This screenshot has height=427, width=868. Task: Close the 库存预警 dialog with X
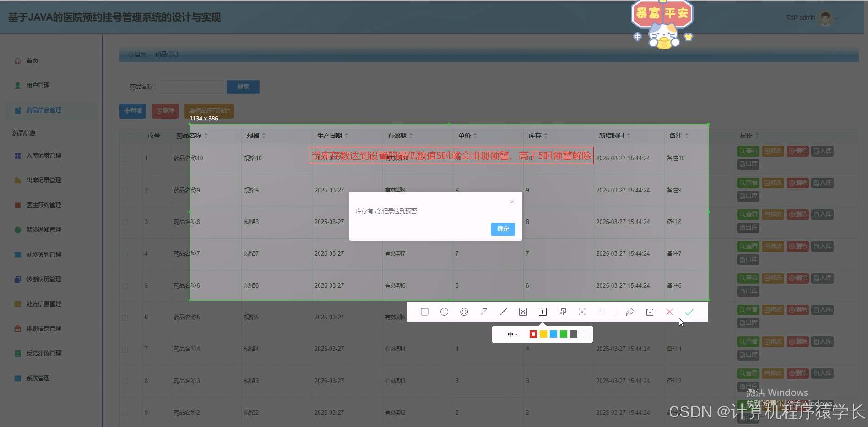tap(512, 202)
